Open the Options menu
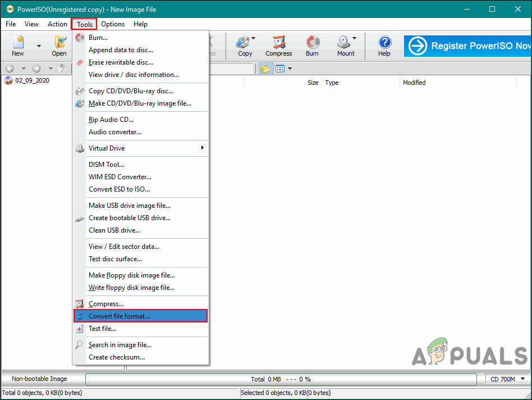The image size is (532, 400). [112, 24]
